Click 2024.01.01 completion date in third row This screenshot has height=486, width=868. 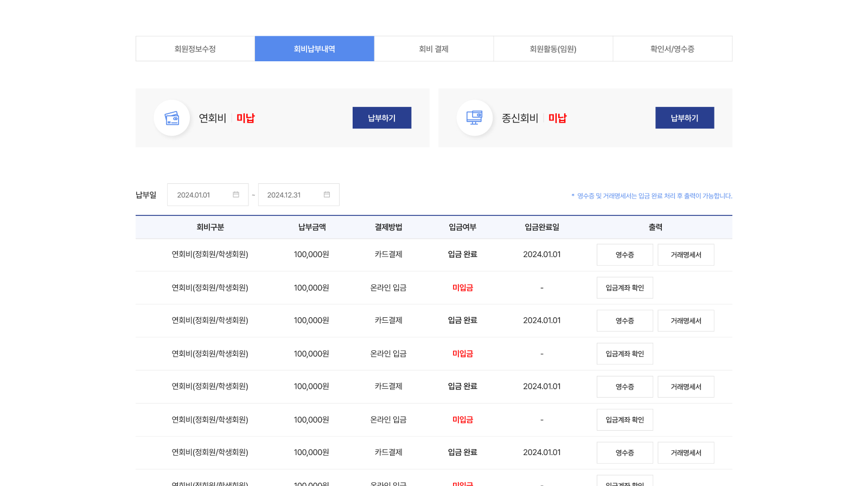542,321
